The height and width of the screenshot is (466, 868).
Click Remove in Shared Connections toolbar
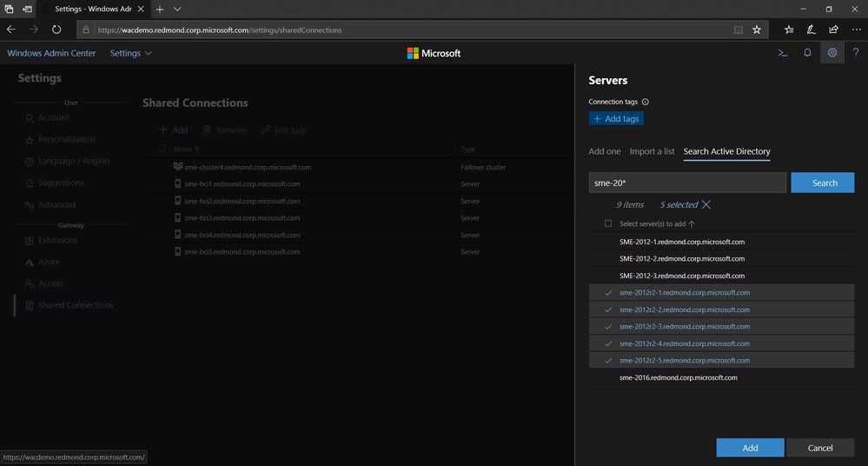pyautogui.click(x=224, y=130)
